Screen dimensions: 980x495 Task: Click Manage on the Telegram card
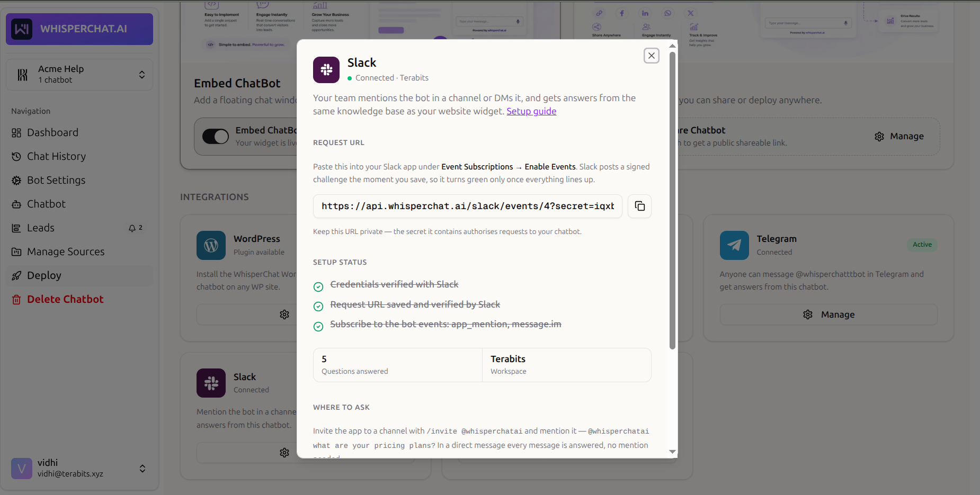coord(828,314)
